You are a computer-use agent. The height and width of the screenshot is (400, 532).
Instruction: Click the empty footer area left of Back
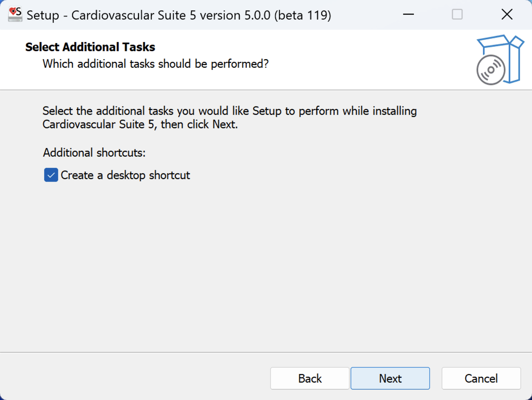tap(133, 378)
